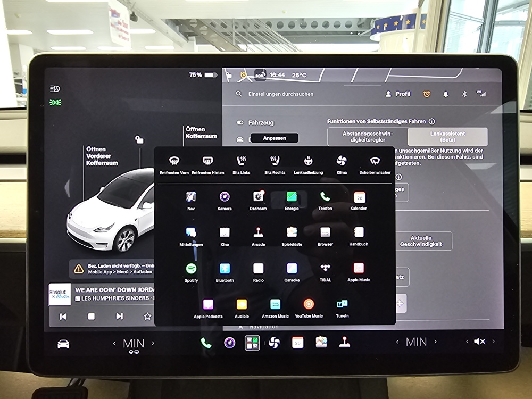Screen dimensions: 532x399
Task: Open Mitteilungen messages app
Action: [x=191, y=237]
